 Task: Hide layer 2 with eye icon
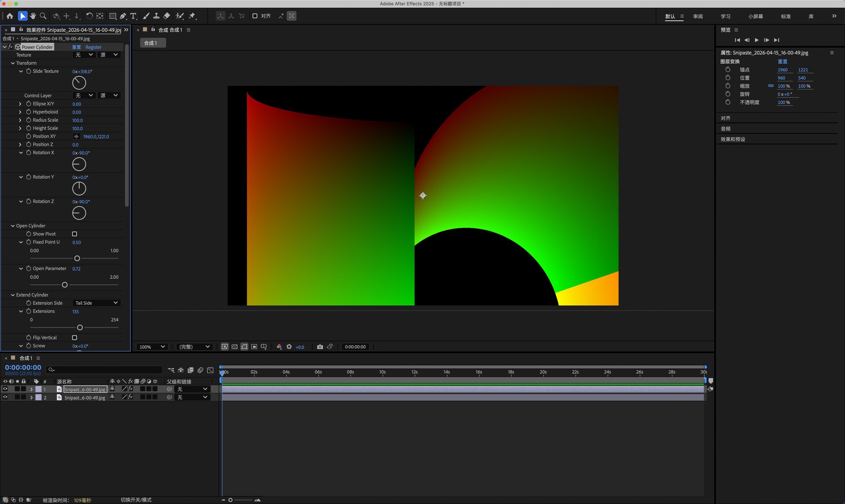[5, 397]
